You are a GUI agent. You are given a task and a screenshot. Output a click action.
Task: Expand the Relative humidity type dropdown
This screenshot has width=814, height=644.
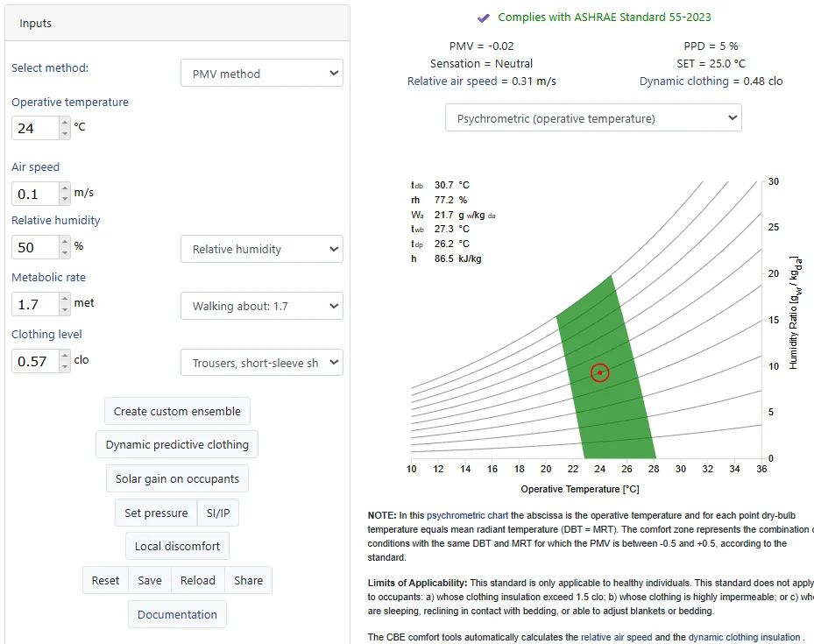pyautogui.click(x=262, y=249)
